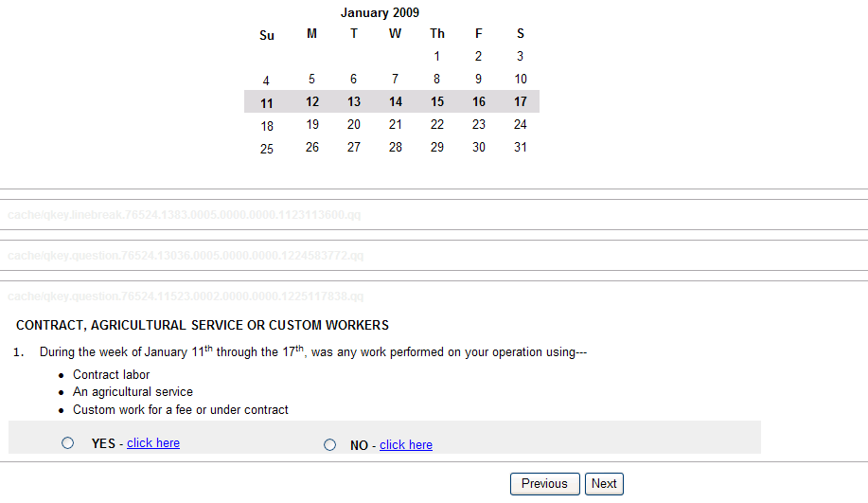
Task: Click the 'Custom work for a fee' bullet
Action: (x=180, y=410)
